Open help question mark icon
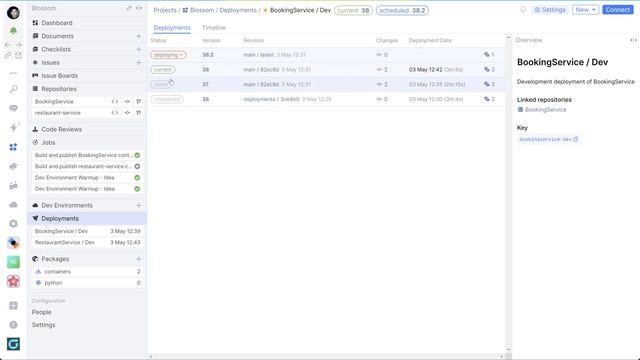This screenshot has width=640, height=360. 13,324
